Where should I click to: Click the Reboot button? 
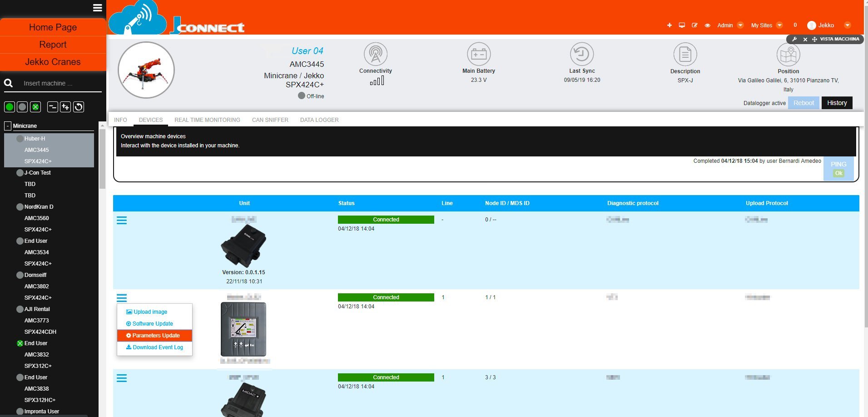pyautogui.click(x=804, y=103)
